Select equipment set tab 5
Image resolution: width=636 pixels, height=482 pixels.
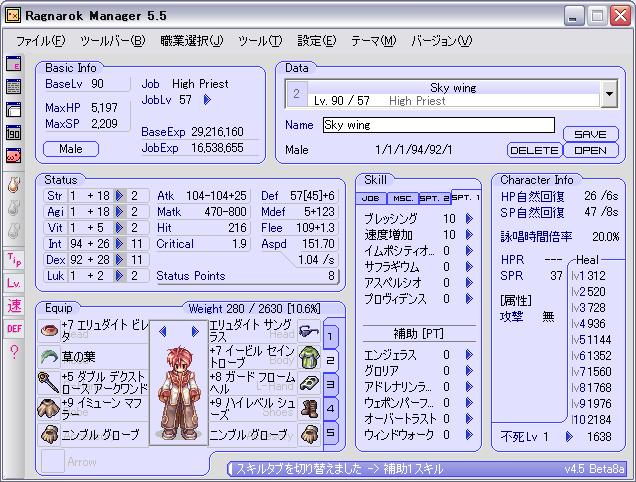point(331,433)
